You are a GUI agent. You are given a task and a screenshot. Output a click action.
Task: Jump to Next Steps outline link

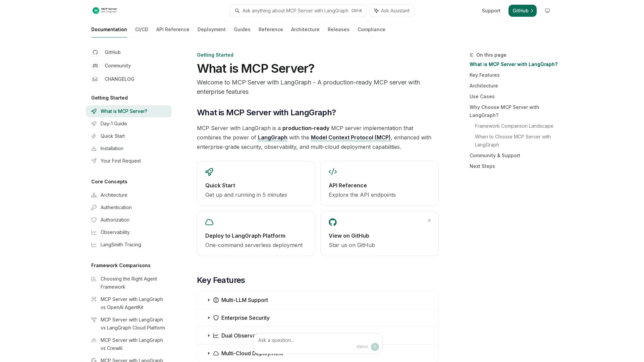482,166
